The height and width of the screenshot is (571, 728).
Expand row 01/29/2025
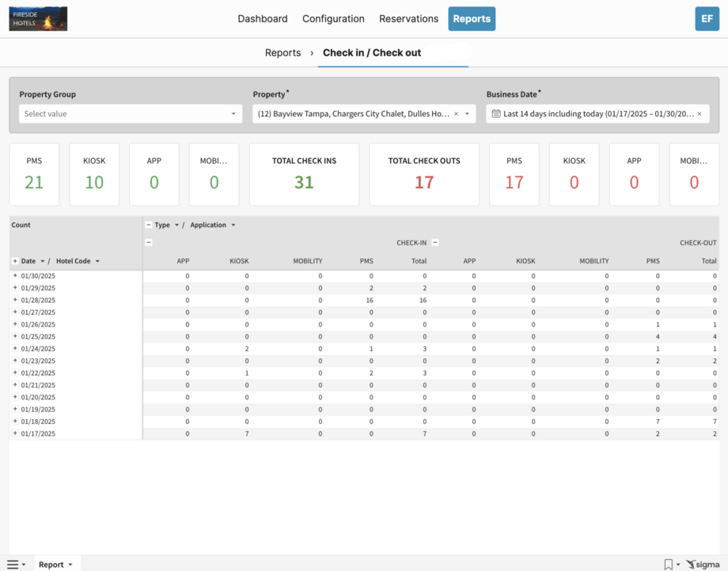click(x=15, y=288)
